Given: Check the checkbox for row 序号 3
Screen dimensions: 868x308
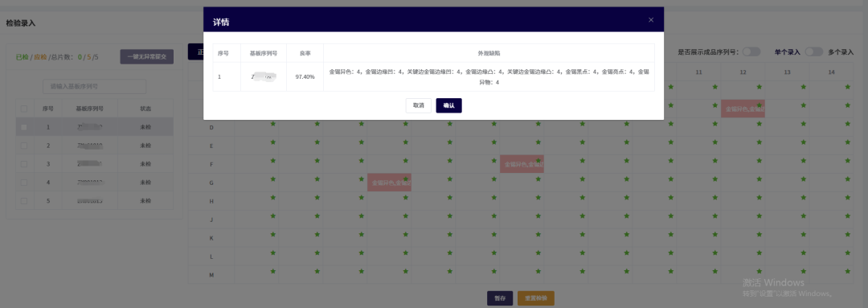Looking at the screenshot, I should pyautogui.click(x=24, y=164).
